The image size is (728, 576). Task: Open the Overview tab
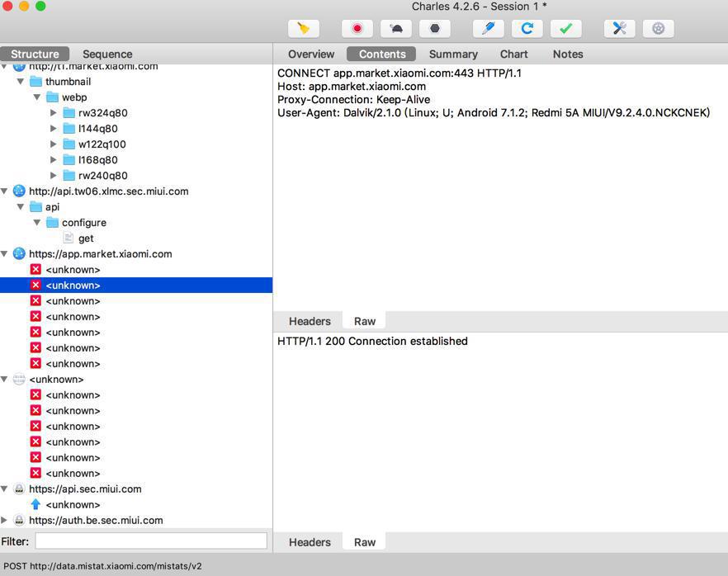pos(311,54)
